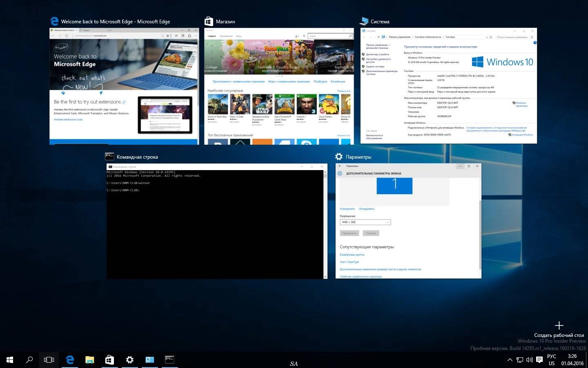Click the volume speaker tray icon
This screenshot has height=368, width=588.
530,360
